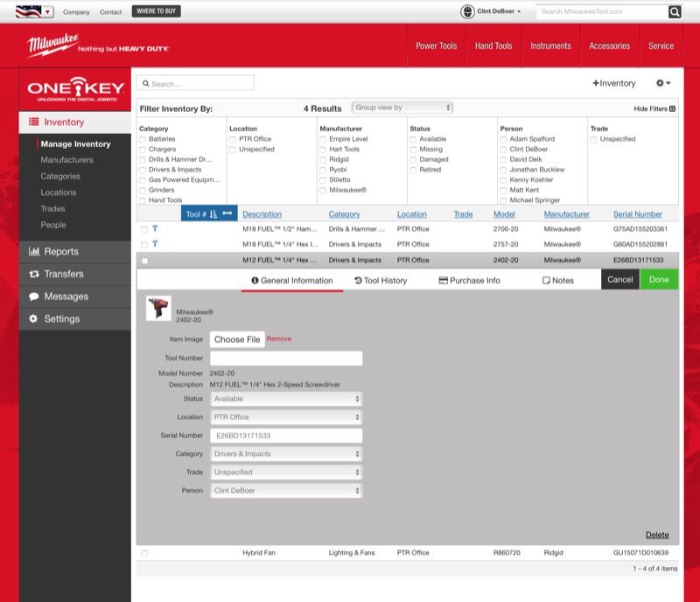Switch to the Tool History tab
Viewport: 700px width, 602px height.
pos(381,280)
